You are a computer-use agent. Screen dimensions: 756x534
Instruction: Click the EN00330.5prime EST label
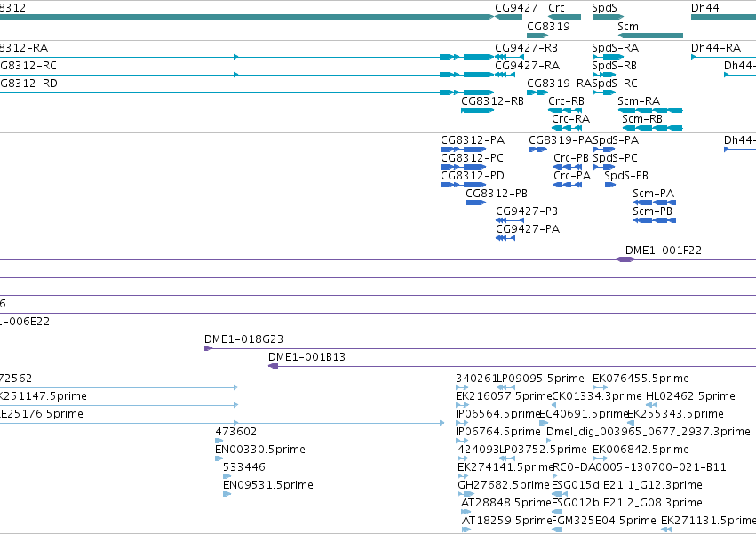tap(260, 450)
